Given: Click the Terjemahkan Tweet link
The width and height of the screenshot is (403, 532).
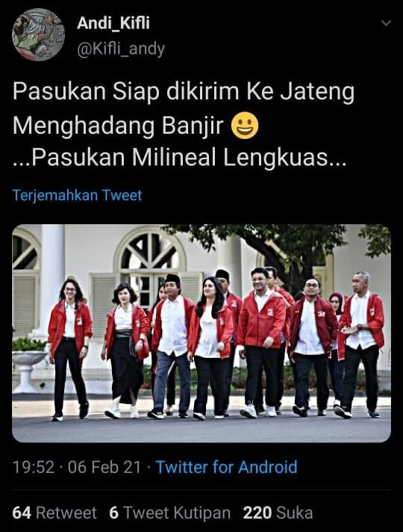Looking at the screenshot, I should coord(77,196).
